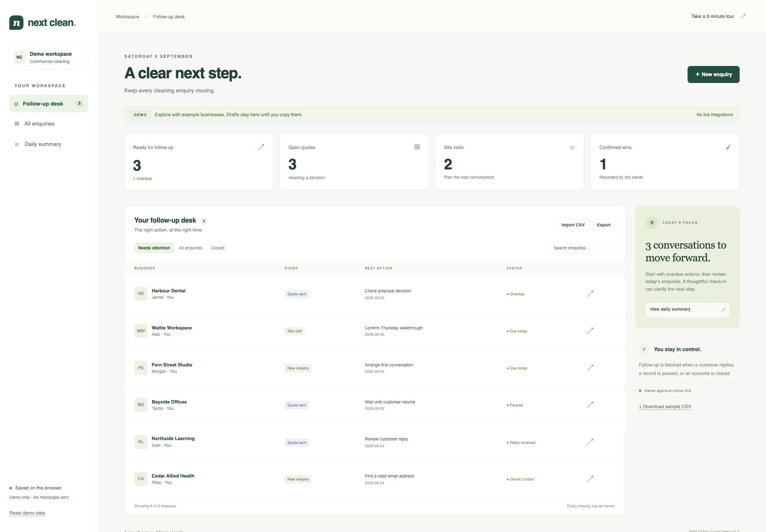The height and width of the screenshot is (532, 766).
Task: Click the 'Arrange first conversation' next action
Action: (389, 365)
